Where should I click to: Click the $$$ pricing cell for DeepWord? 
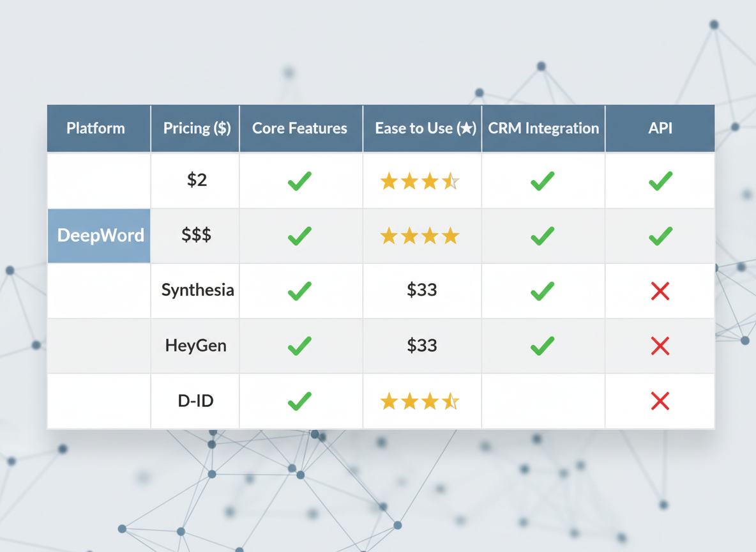[x=195, y=236]
